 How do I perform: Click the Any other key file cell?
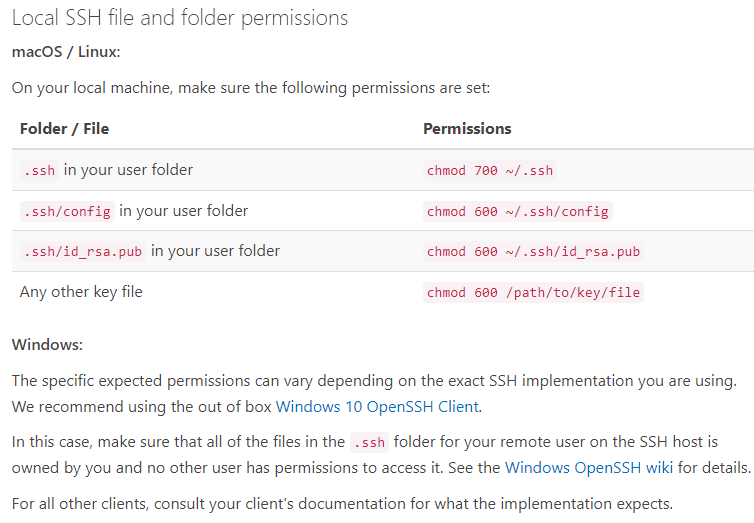[x=81, y=292]
